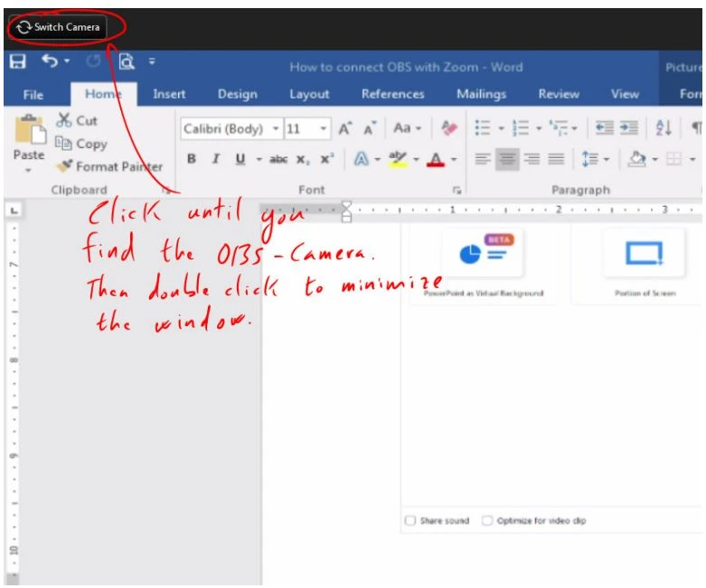Switch to the Insert ribbon tab

coord(169,94)
